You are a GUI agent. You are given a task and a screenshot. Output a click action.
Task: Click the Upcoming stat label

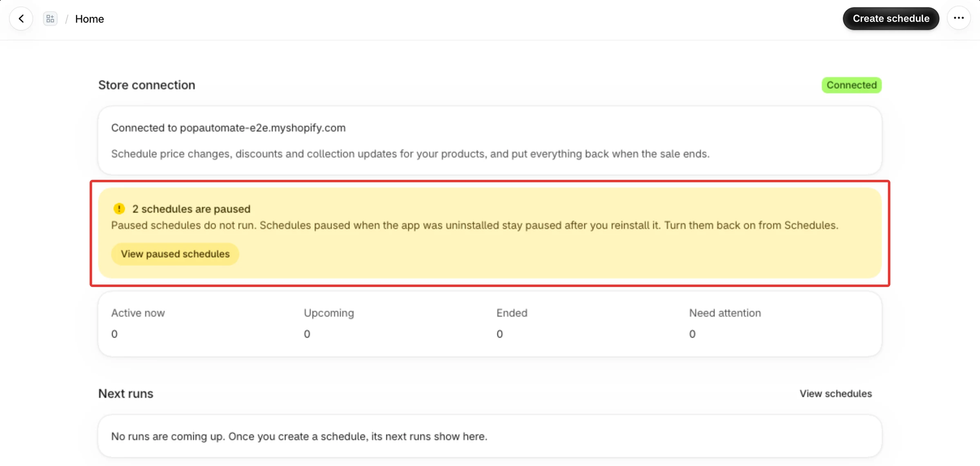[x=329, y=313]
